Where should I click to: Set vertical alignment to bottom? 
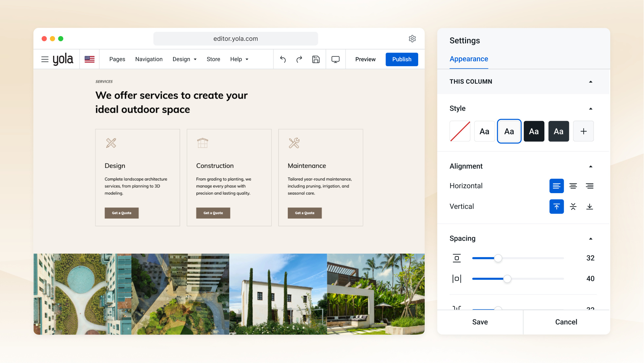(590, 207)
